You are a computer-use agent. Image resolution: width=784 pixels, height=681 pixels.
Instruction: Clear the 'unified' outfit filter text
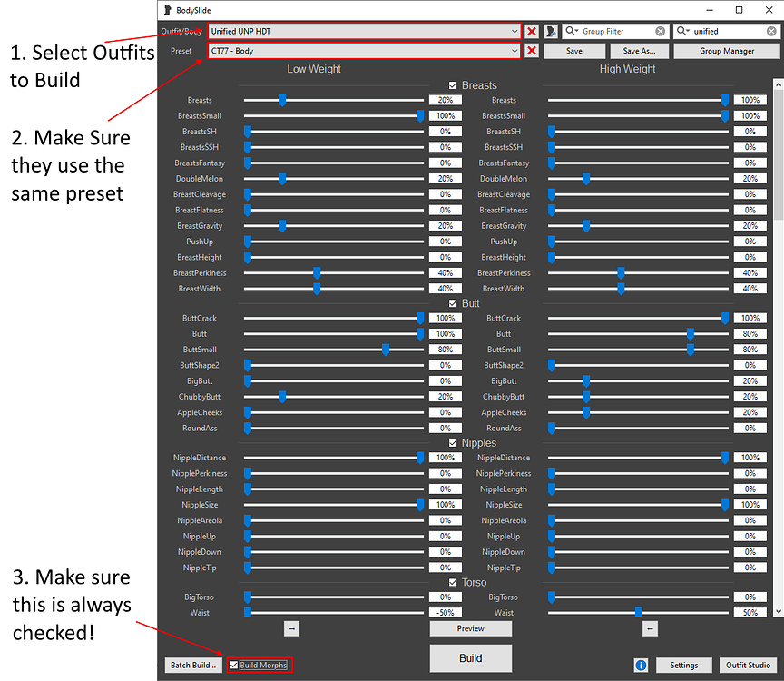771,32
